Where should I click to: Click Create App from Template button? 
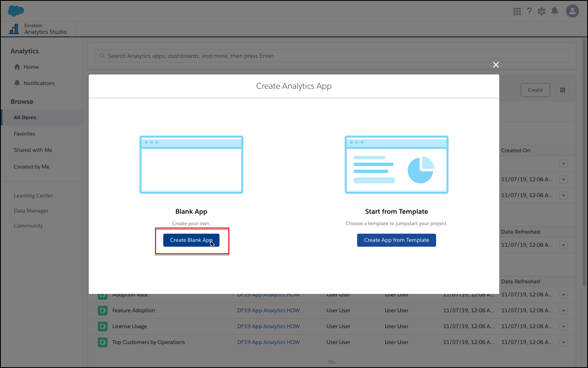point(397,240)
